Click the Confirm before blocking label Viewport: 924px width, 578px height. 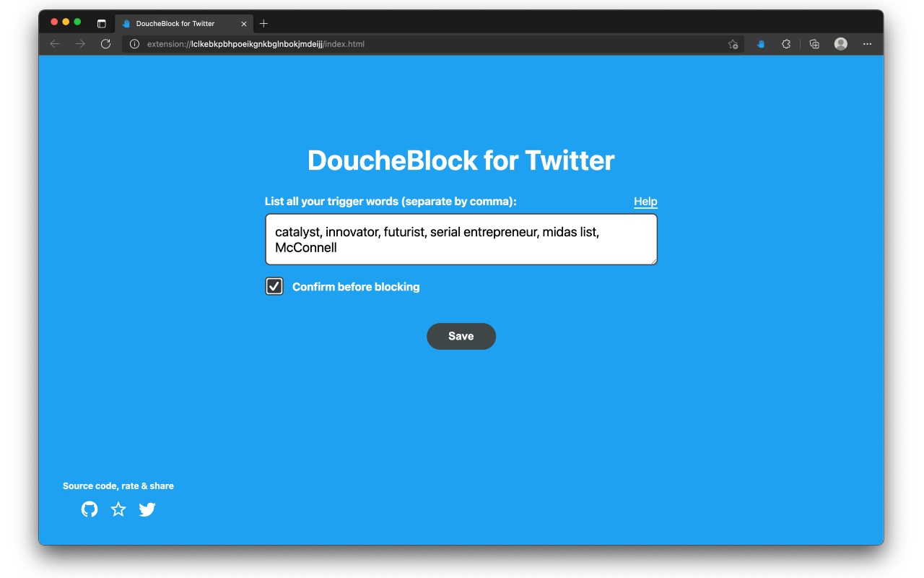pos(356,287)
